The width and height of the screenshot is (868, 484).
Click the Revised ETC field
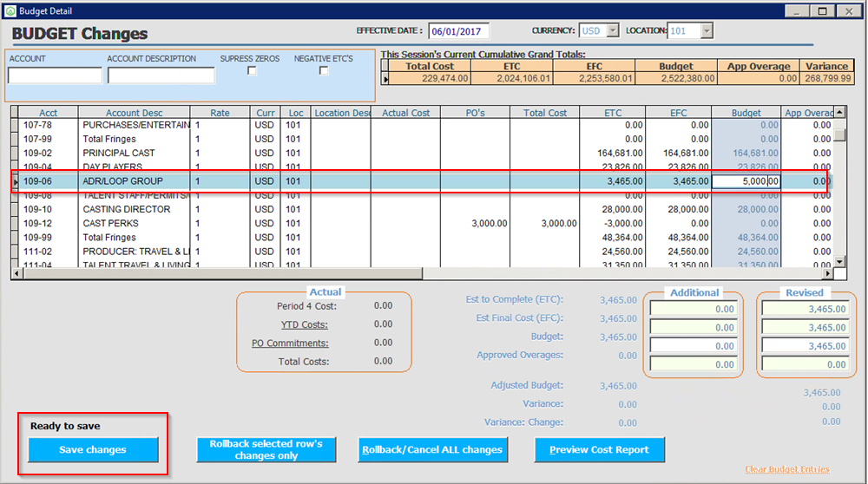pos(806,309)
